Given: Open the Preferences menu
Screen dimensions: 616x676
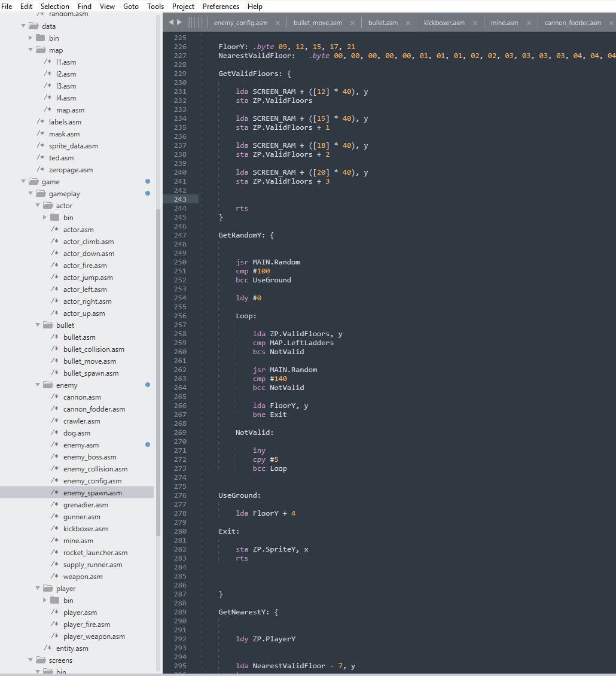Looking at the screenshot, I should click(221, 7).
